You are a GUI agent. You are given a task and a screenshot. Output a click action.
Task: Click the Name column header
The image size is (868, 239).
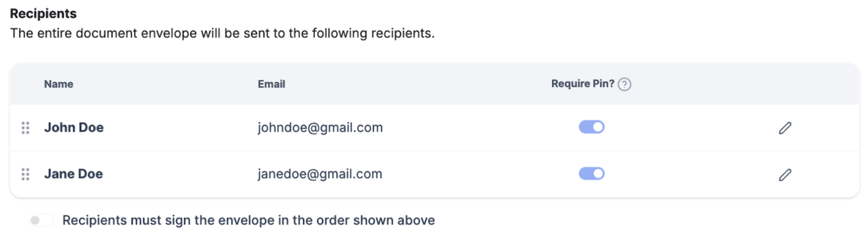click(x=59, y=84)
